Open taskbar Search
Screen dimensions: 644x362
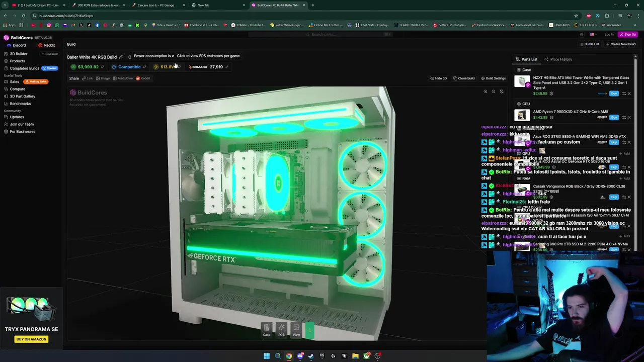[278, 356]
